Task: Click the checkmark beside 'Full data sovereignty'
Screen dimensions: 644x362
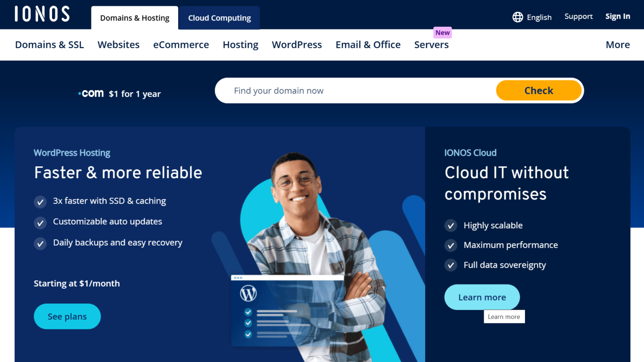Action: (450, 265)
